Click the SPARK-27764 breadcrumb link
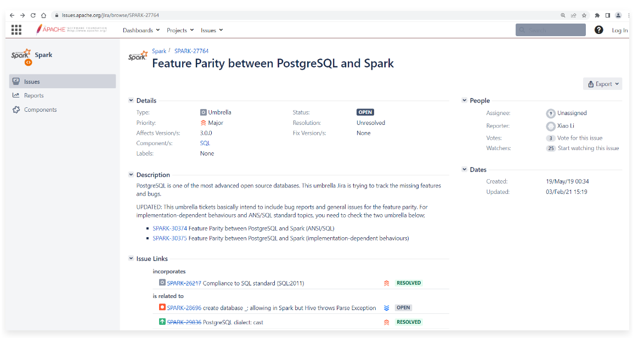 pos(191,51)
